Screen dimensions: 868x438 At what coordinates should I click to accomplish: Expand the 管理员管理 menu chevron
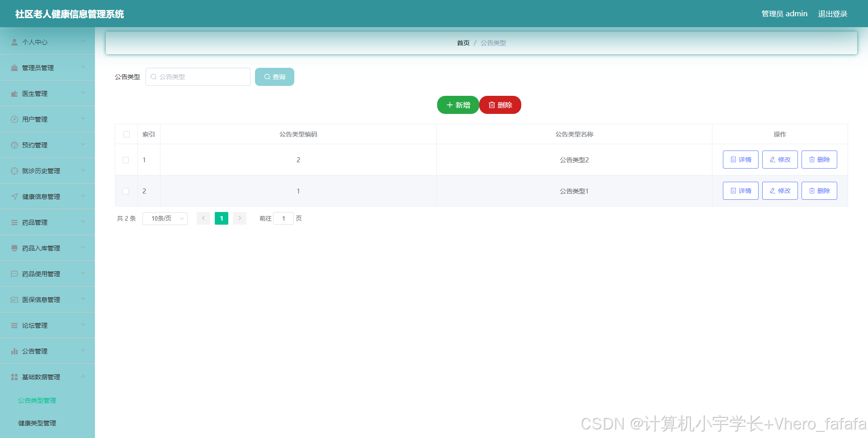[x=83, y=67]
